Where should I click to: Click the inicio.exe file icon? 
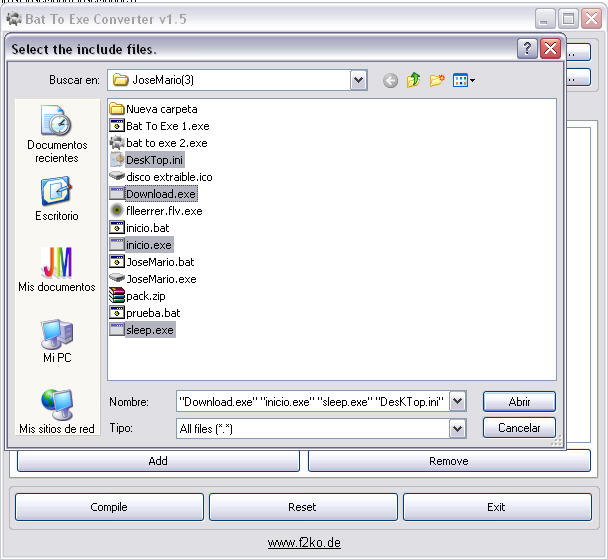point(117,245)
